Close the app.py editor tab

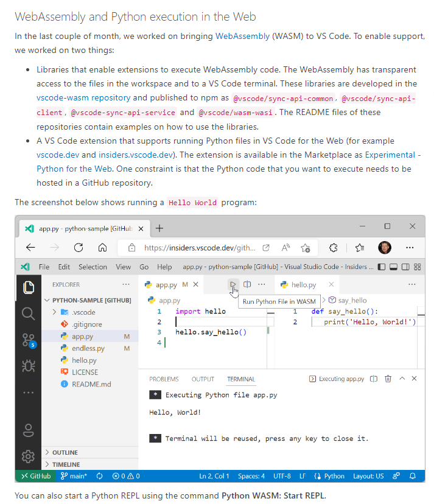(x=195, y=284)
